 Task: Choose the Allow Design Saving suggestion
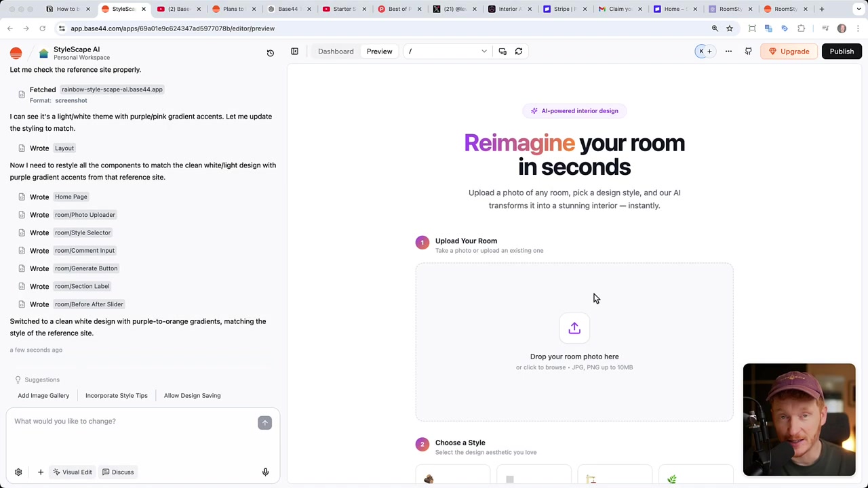click(x=192, y=396)
